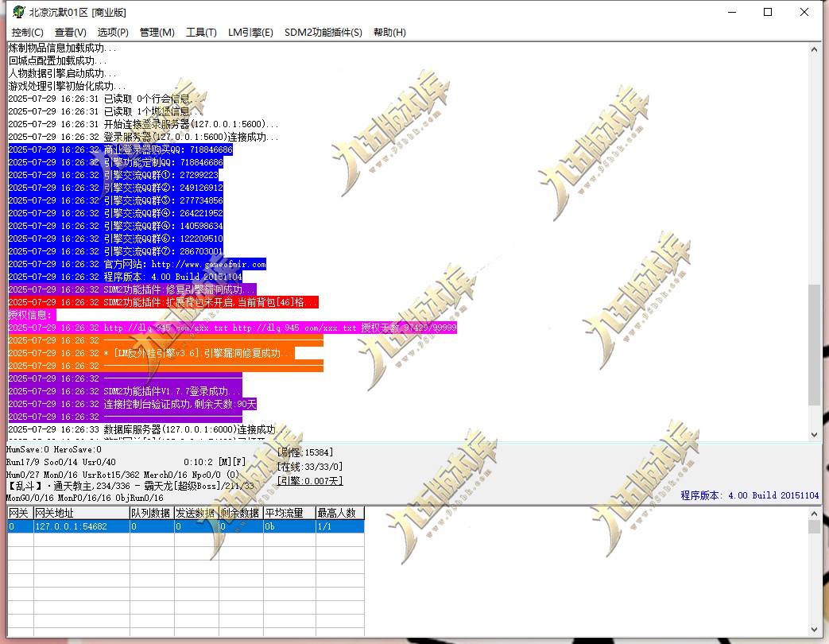This screenshot has height=644, width=829.
Task: Click the log panel scroll-down arrow
Action: tap(814, 434)
